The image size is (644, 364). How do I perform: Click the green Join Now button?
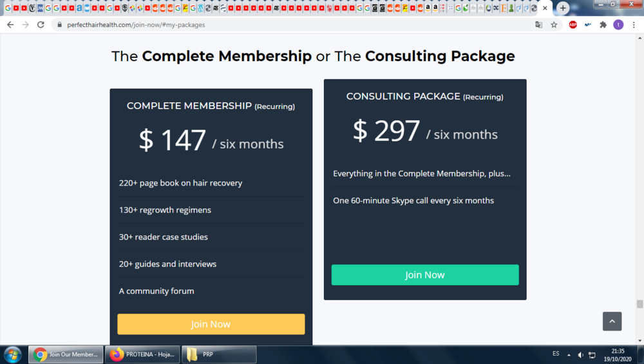[425, 275]
